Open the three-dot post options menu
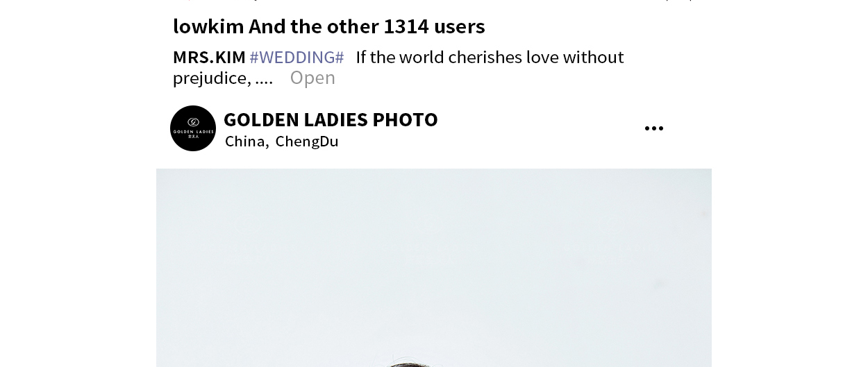This screenshot has height=367, width=868. point(653,128)
